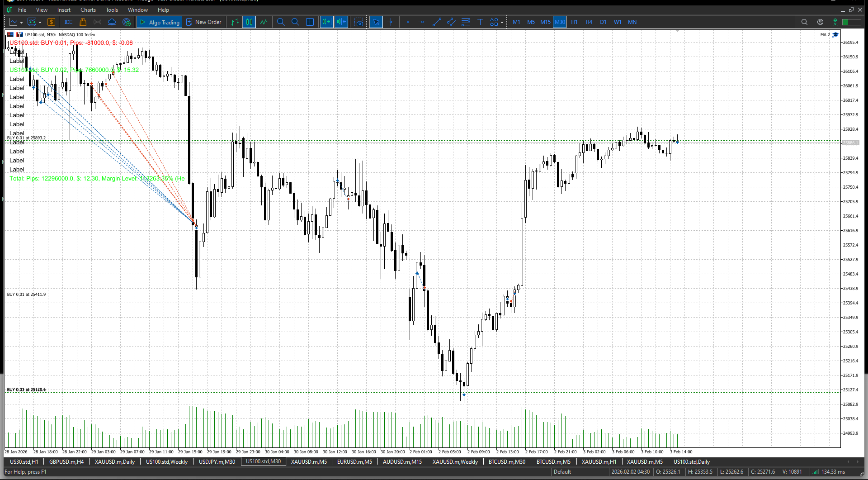Select the Fibonacci retracement tool
Viewport: 868px width, 480px height.
466,22
